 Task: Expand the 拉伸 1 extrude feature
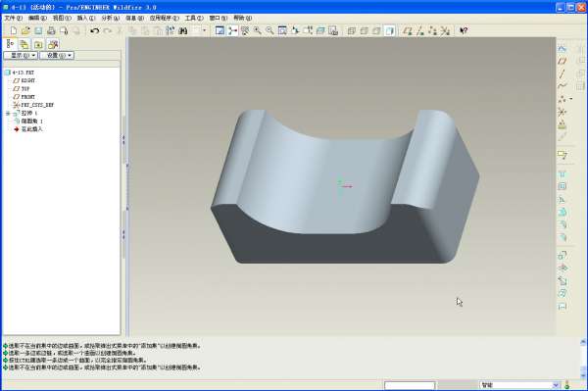[x=8, y=113]
